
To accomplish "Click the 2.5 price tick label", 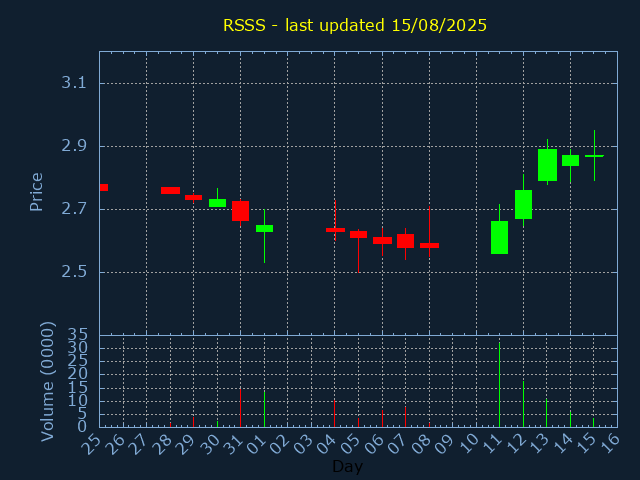I will click(74, 272).
